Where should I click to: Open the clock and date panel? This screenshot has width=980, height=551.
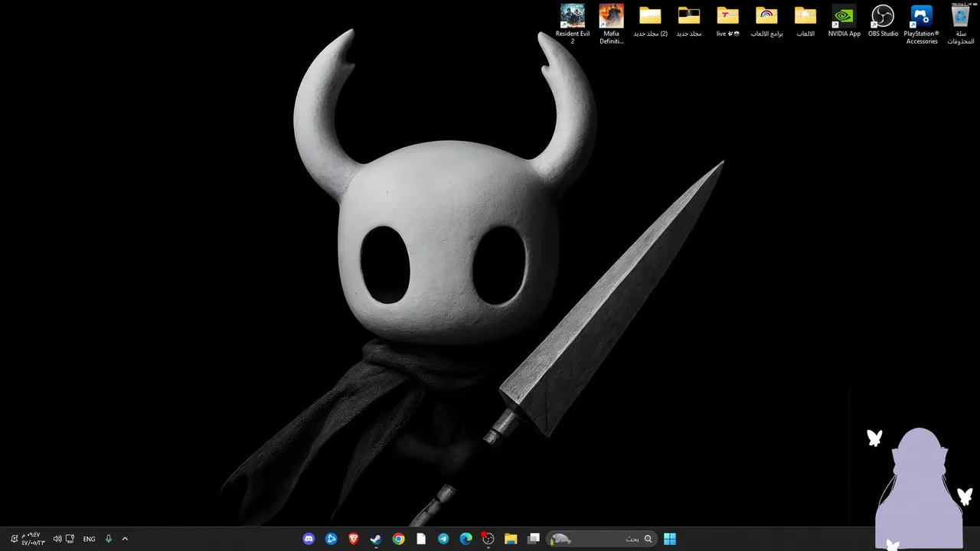coord(32,539)
